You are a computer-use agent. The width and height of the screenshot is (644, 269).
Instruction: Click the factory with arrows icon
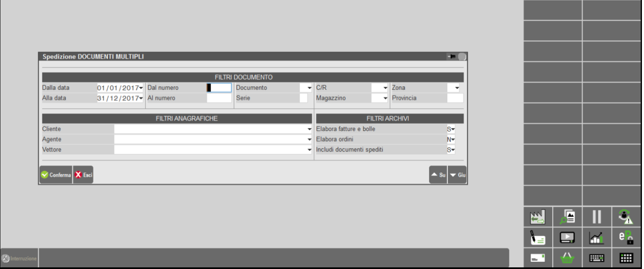point(537,216)
